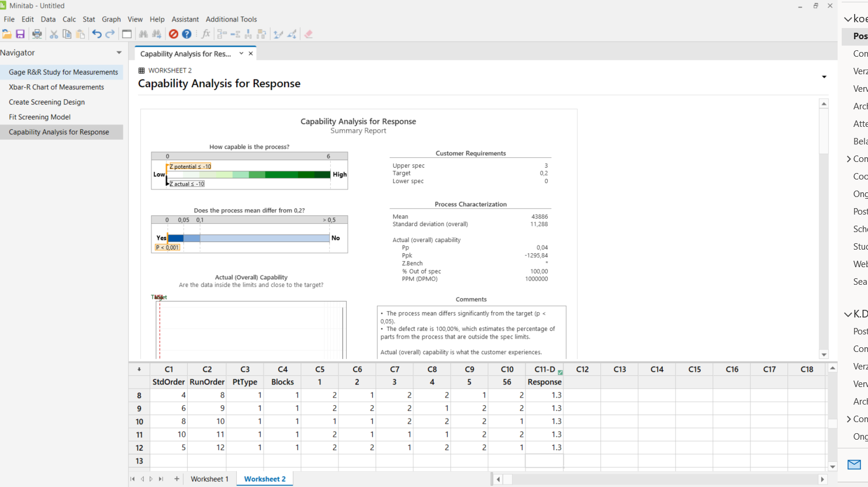Open Minitab Help via question mark icon
868x487 pixels.
pos(186,33)
